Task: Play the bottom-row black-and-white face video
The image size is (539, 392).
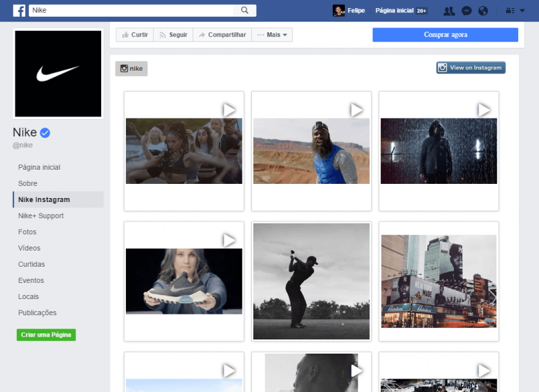Action: pyautogui.click(x=356, y=370)
